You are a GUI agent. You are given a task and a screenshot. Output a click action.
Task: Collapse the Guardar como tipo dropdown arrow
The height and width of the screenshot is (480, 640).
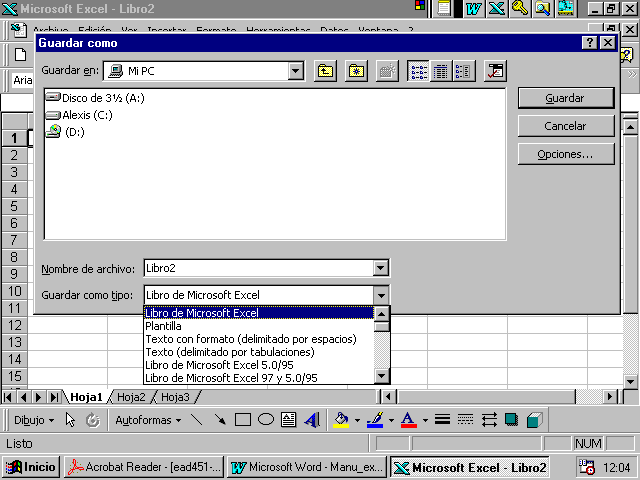pyautogui.click(x=381, y=295)
